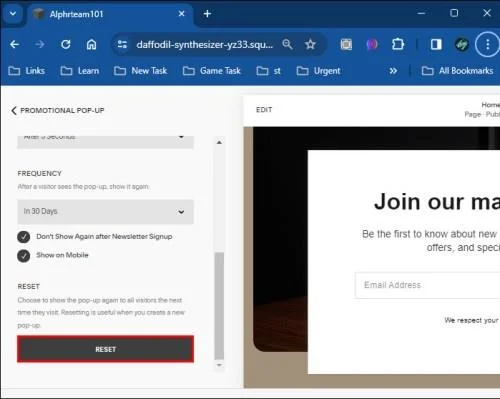Screen dimensions: 500x399
Task: View site information icon in address bar
Action: [122, 44]
